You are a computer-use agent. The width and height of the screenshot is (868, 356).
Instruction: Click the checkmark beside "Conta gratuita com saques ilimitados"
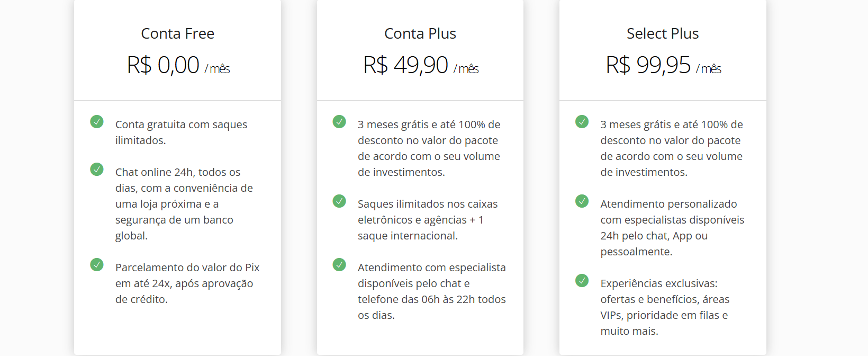[97, 122]
